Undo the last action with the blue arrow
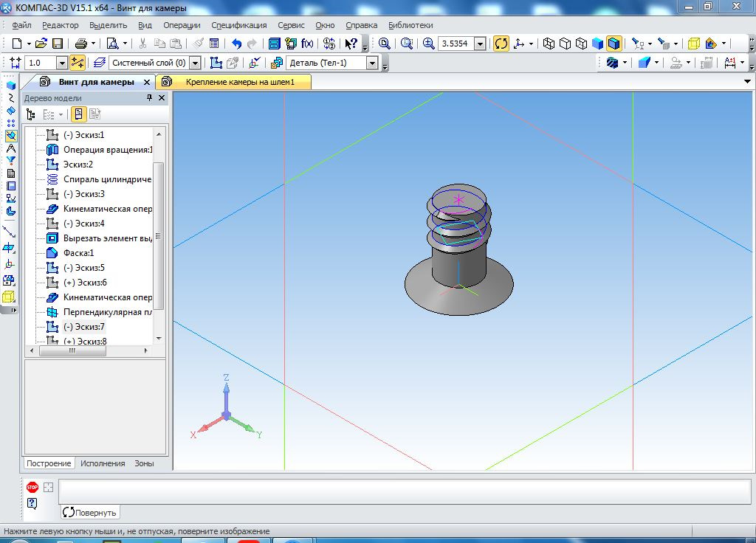Screen dimensions: 756x543 pyautogui.click(x=236, y=44)
